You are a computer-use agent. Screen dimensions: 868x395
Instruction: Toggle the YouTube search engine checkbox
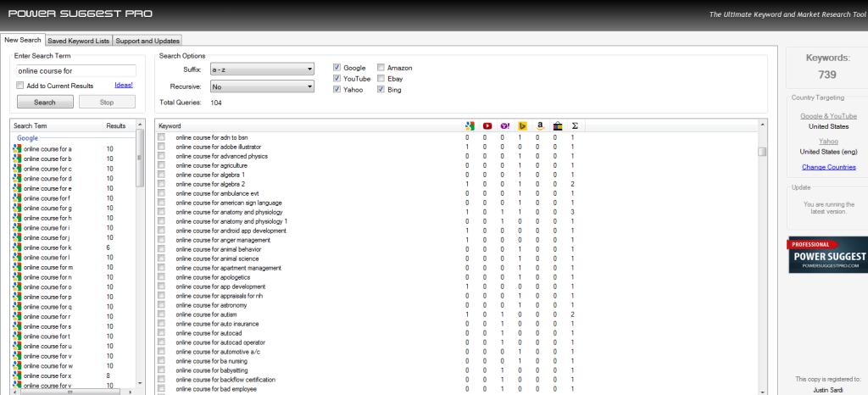point(337,79)
